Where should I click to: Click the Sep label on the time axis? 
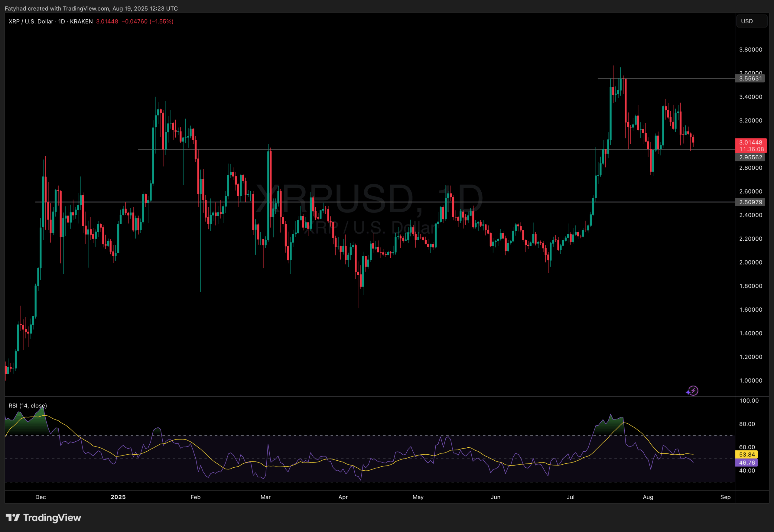[725, 497]
